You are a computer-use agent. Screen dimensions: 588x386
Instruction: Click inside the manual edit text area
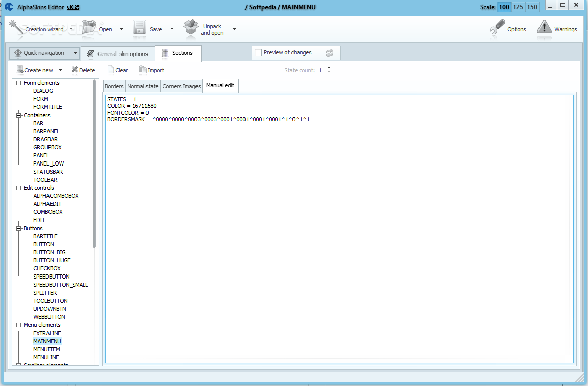[339, 229]
